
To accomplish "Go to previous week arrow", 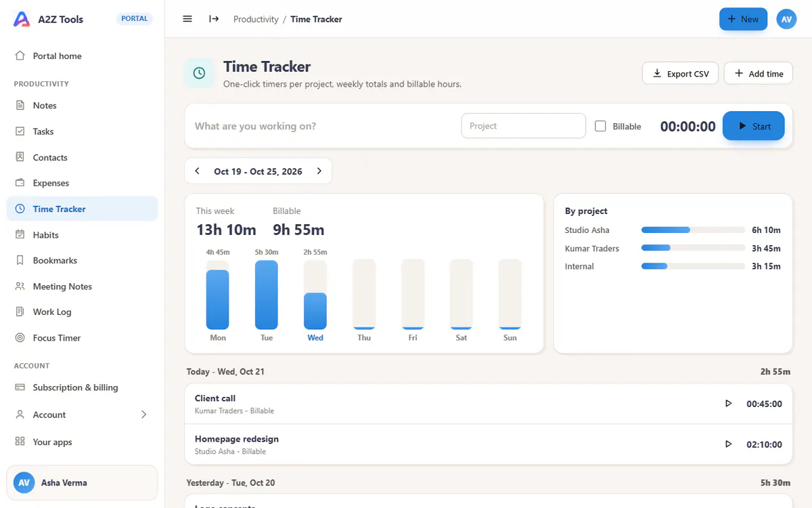I will click(197, 171).
